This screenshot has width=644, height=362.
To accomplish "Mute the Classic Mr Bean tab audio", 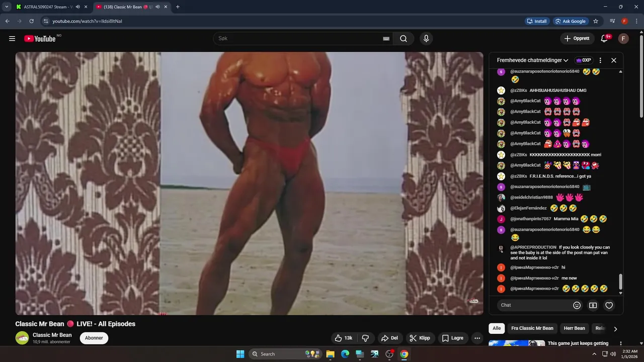I will (157, 7).
